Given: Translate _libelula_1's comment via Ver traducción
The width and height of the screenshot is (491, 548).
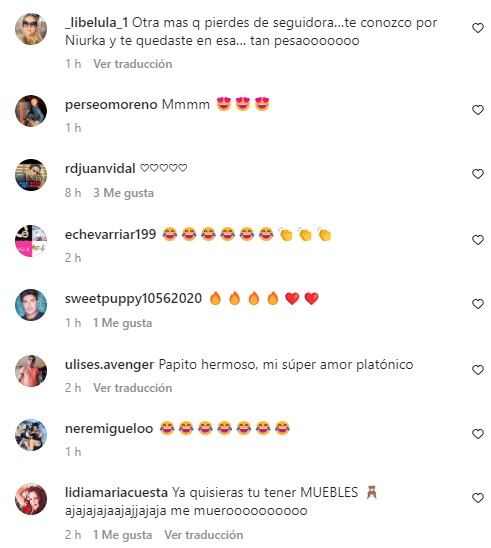Looking at the screenshot, I should pyautogui.click(x=132, y=64).
